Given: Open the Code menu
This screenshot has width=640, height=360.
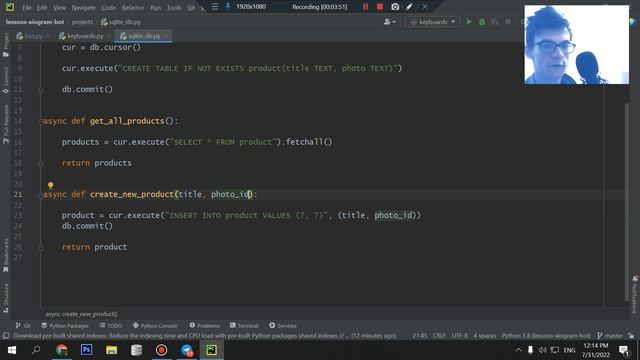Looking at the screenshot, I should pyautogui.click(x=108, y=7).
